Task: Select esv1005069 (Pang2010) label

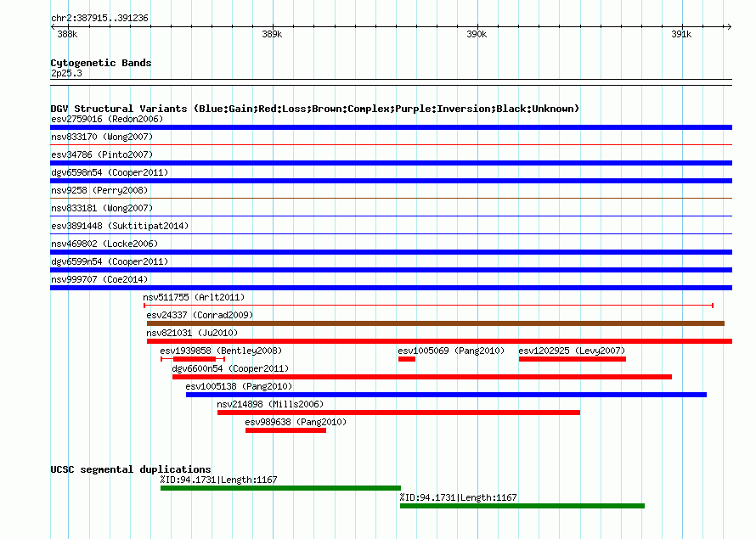Action: point(451,351)
